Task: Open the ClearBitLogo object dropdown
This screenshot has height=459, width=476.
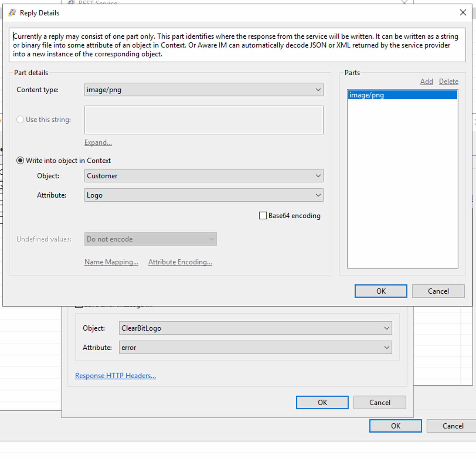Action: click(255, 328)
